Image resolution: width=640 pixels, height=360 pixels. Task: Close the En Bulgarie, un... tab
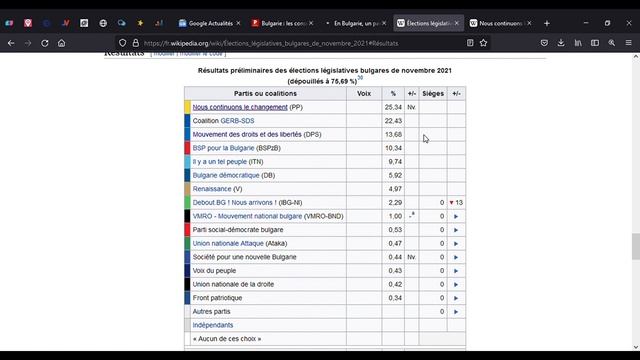pyautogui.click(x=384, y=23)
